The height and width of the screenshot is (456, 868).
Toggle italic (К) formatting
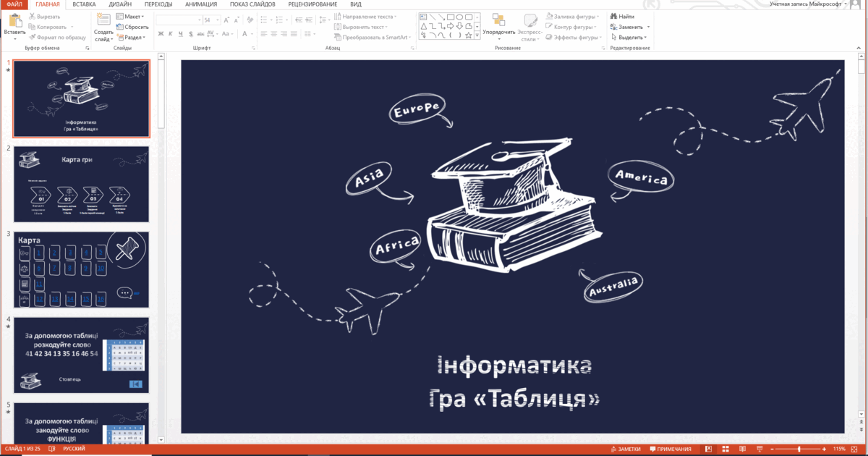170,34
